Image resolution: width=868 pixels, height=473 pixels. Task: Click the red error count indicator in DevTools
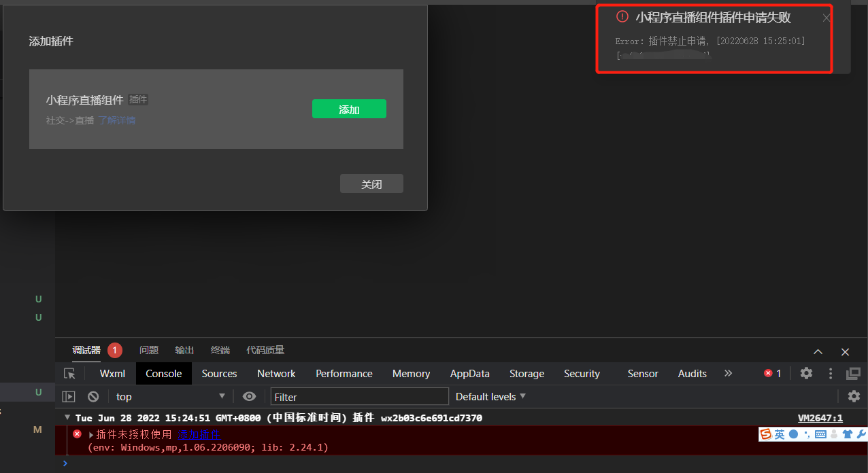click(773, 373)
